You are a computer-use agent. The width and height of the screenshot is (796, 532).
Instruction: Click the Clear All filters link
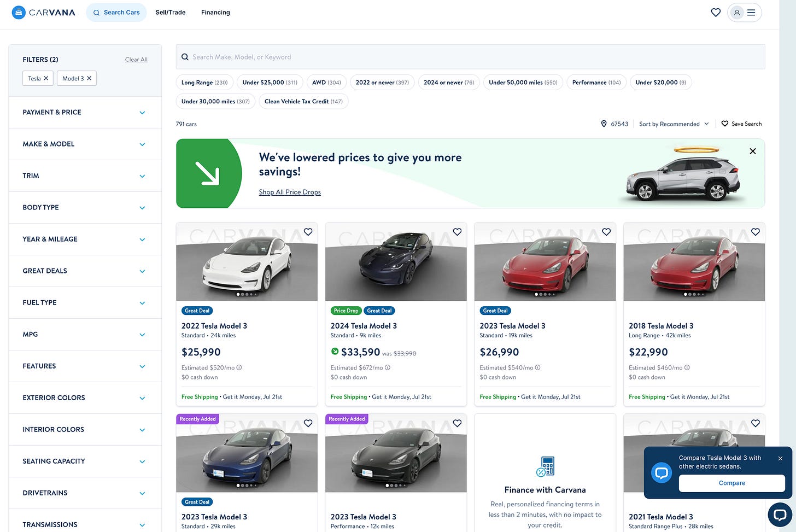(x=136, y=60)
